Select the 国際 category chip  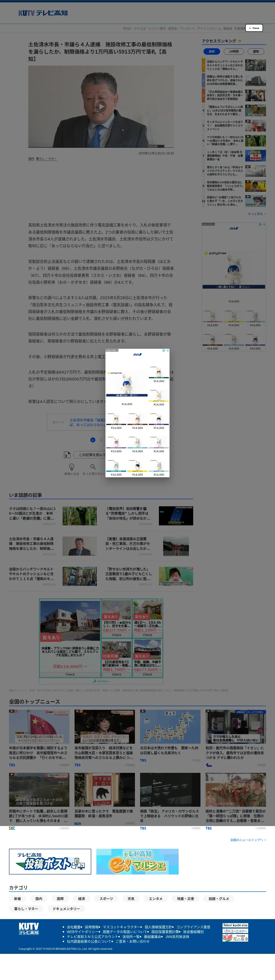[60, 899]
